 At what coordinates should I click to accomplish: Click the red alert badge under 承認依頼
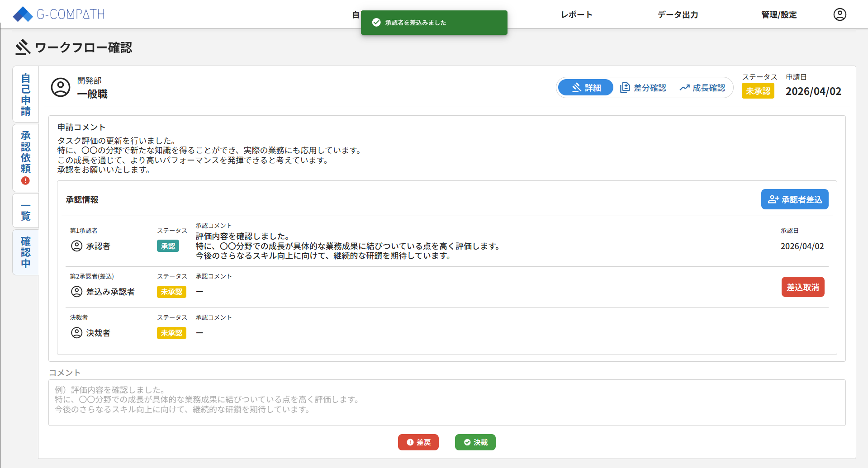[26, 181]
